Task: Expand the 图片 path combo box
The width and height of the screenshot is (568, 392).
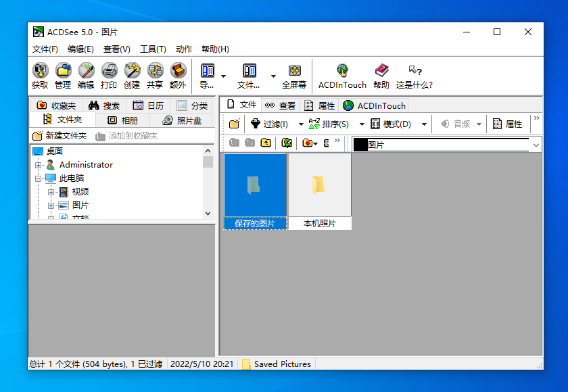Action: (536, 145)
